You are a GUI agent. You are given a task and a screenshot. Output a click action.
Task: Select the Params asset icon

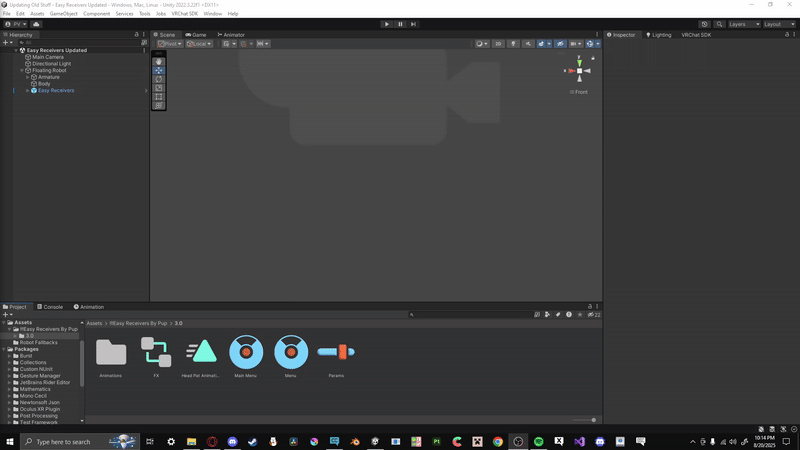336,352
